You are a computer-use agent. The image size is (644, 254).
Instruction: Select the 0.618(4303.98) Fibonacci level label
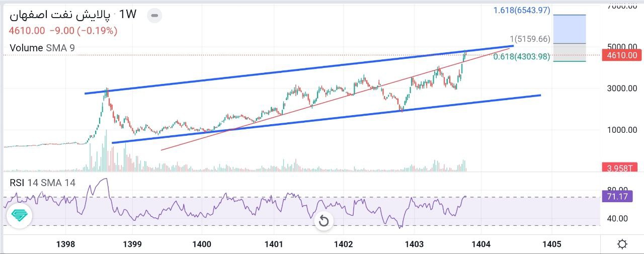point(522,57)
